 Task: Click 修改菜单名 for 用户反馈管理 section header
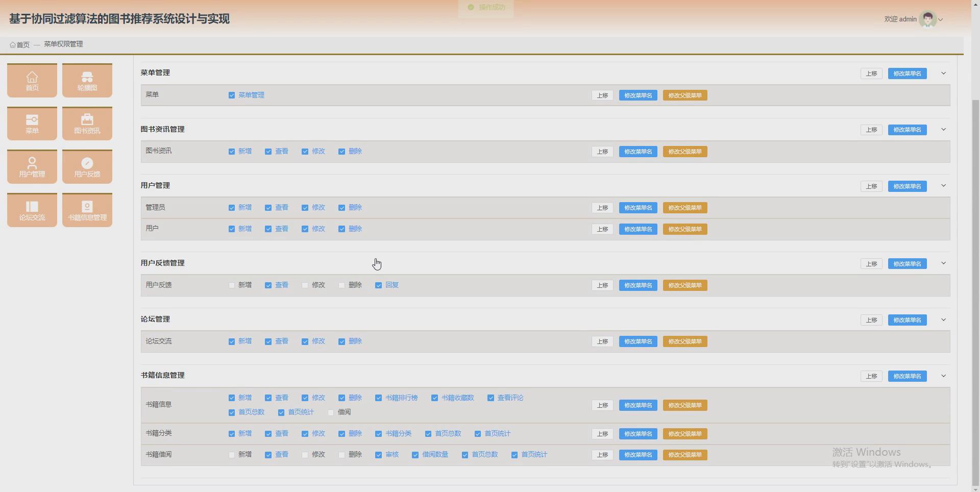[907, 264]
